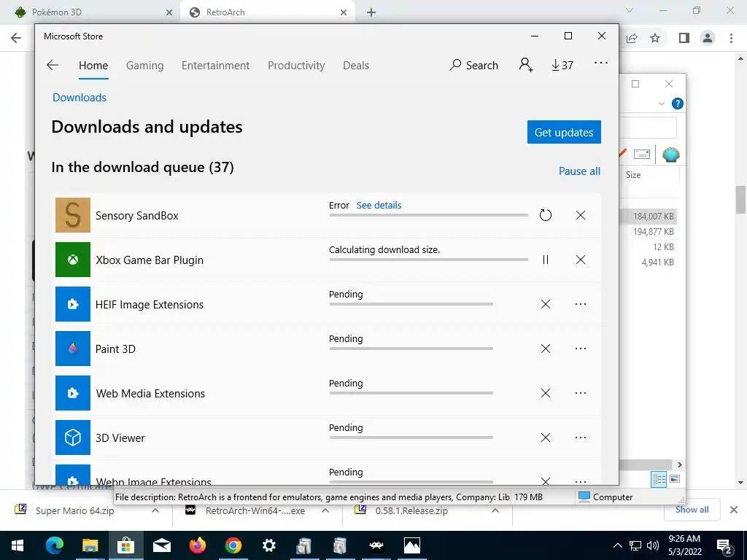Cancel the Paint 3D download
Screen dimensions: 747x560
(546, 349)
